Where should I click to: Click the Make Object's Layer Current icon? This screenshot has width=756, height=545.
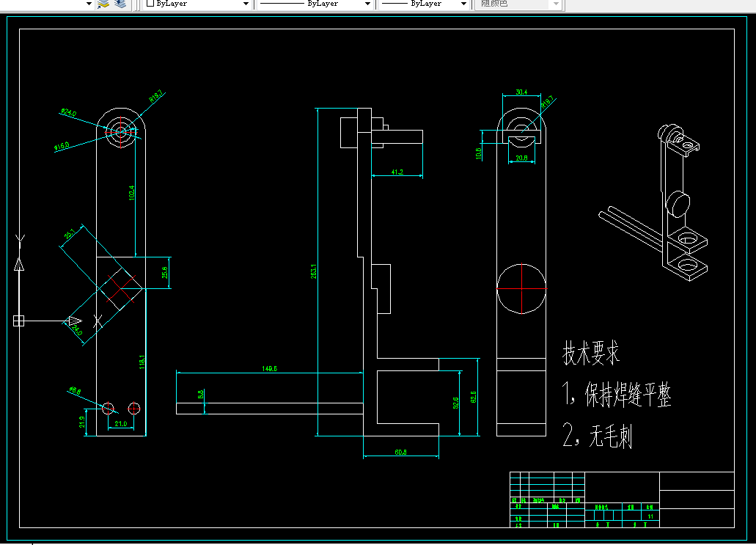tap(103, 4)
